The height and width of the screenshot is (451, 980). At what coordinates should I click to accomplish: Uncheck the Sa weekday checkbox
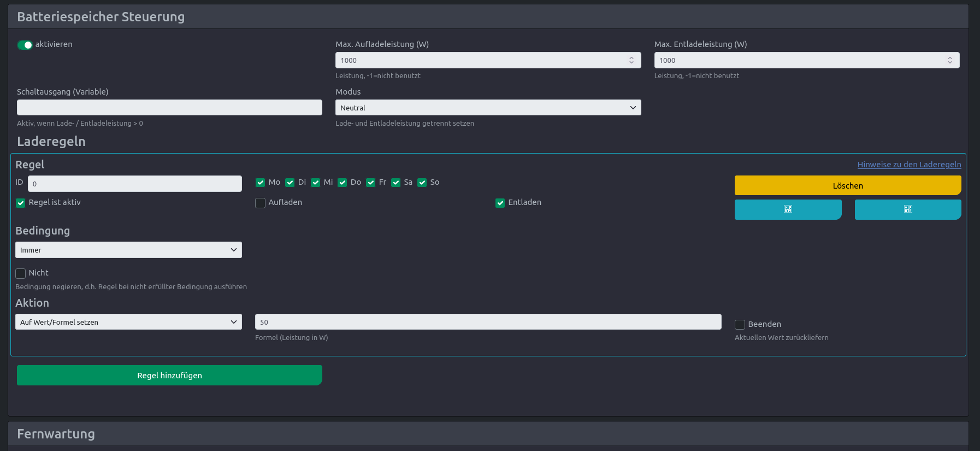395,183
